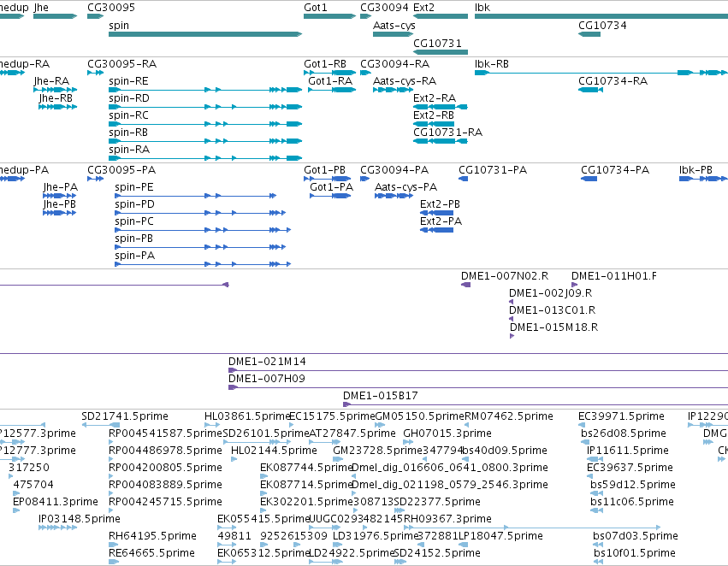This screenshot has width=728, height=566.
Task: Select the Jhe-RB transcript
Action: point(57,107)
